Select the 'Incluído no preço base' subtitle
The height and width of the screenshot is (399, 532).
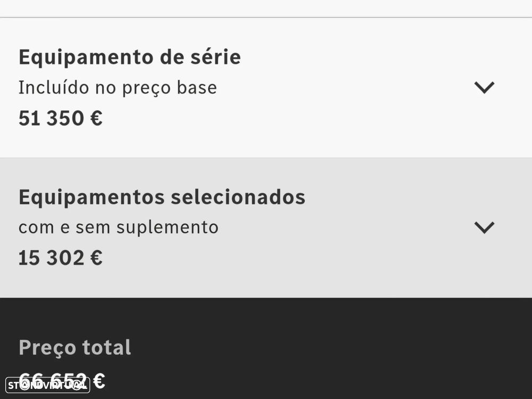pyautogui.click(x=118, y=88)
